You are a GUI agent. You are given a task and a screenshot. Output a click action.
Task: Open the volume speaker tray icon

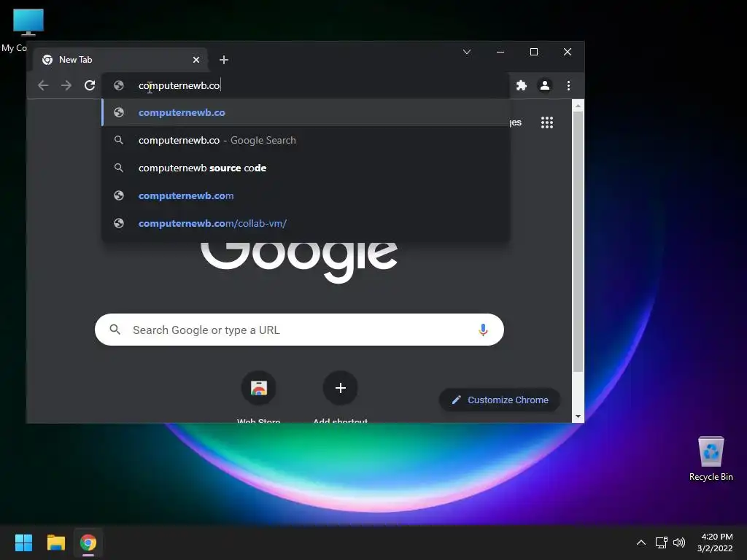(679, 542)
